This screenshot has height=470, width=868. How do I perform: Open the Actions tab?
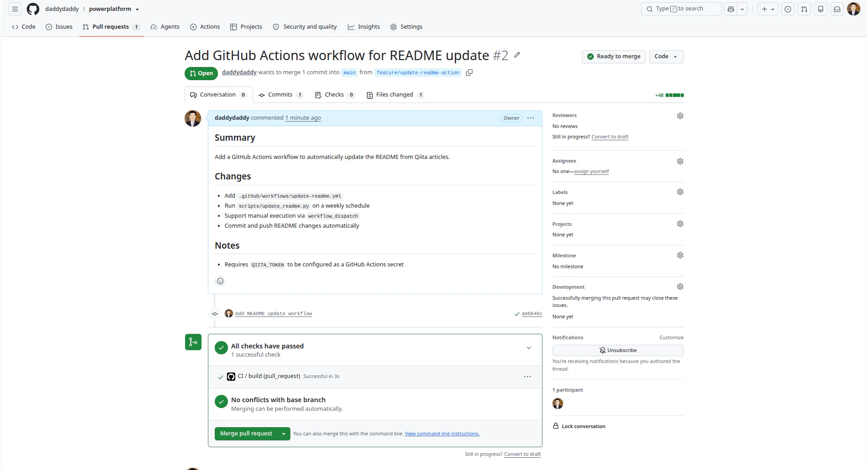pyautogui.click(x=205, y=27)
